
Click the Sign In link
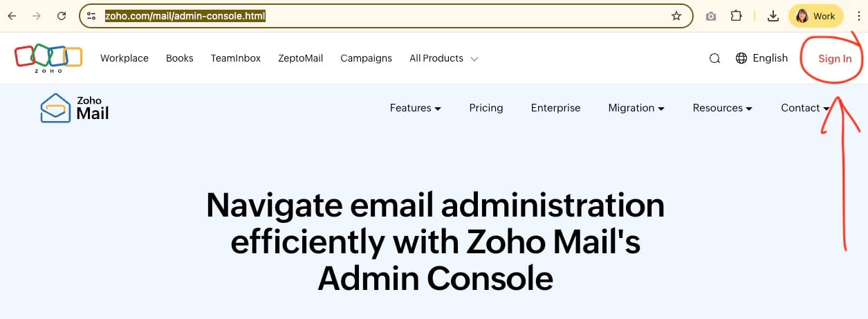point(835,59)
